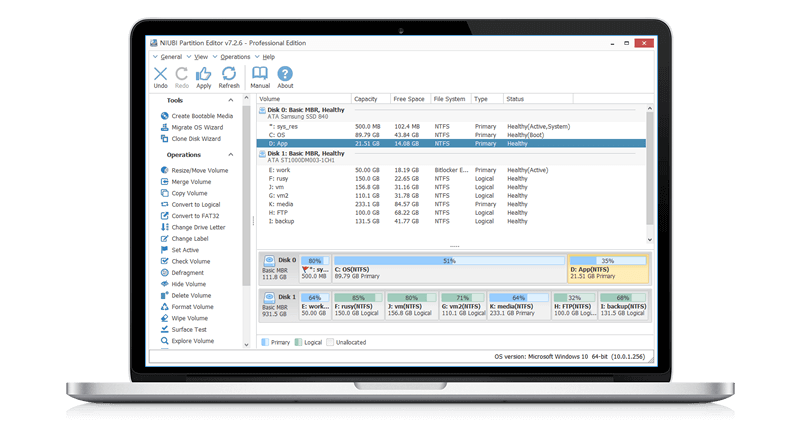Screen dimensions: 800x436
Task: Click the volume list scroll-down arrow
Action: click(649, 240)
